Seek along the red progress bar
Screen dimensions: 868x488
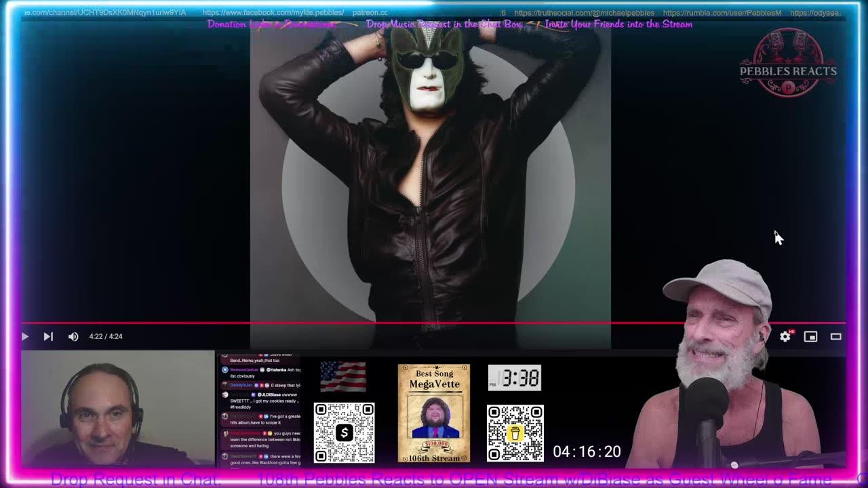click(x=434, y=323)
